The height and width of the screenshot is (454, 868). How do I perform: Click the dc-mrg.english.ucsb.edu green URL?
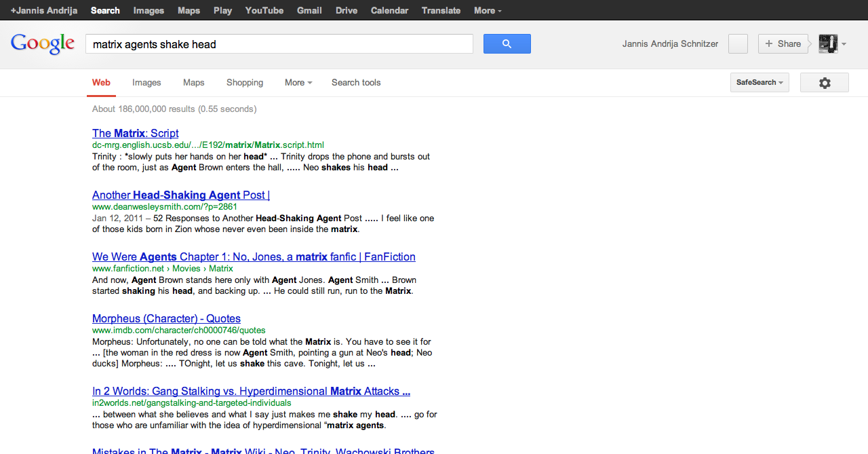(208, 145)
